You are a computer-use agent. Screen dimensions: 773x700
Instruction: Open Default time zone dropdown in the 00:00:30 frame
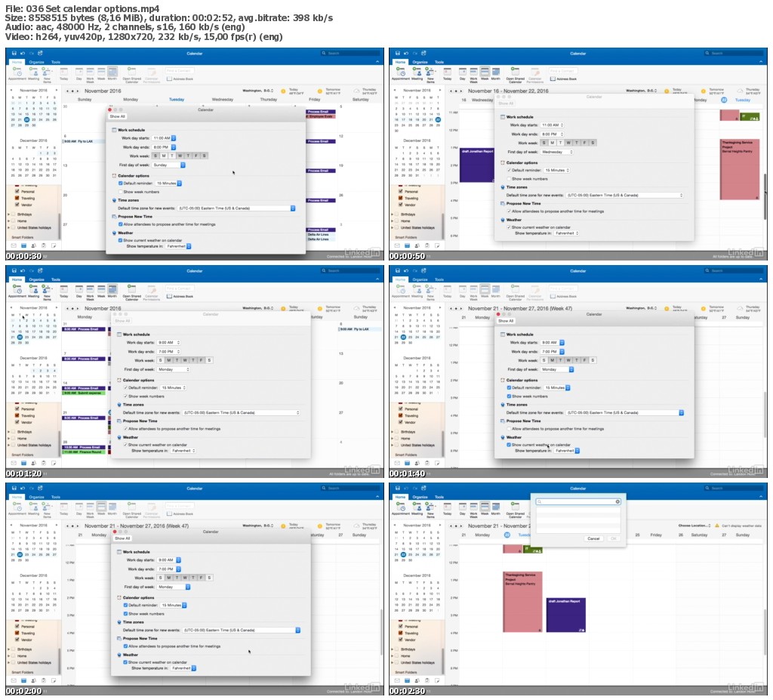pyautogui.click(x=236, y=208)
